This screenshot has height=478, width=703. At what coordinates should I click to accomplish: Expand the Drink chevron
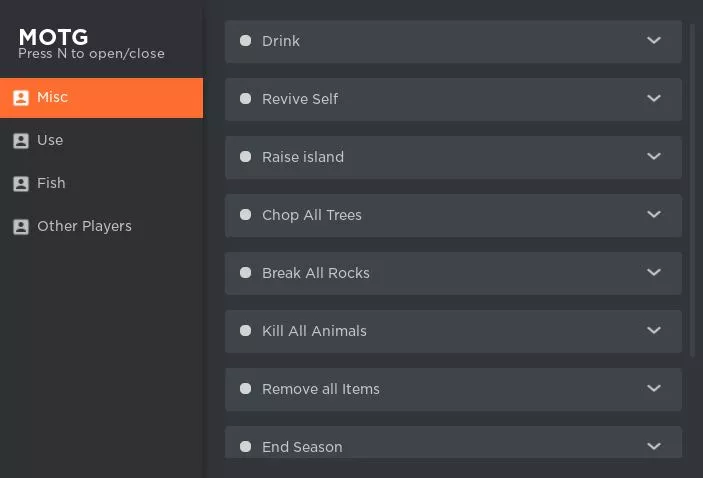pyautogui.click(x=654, y=40)
